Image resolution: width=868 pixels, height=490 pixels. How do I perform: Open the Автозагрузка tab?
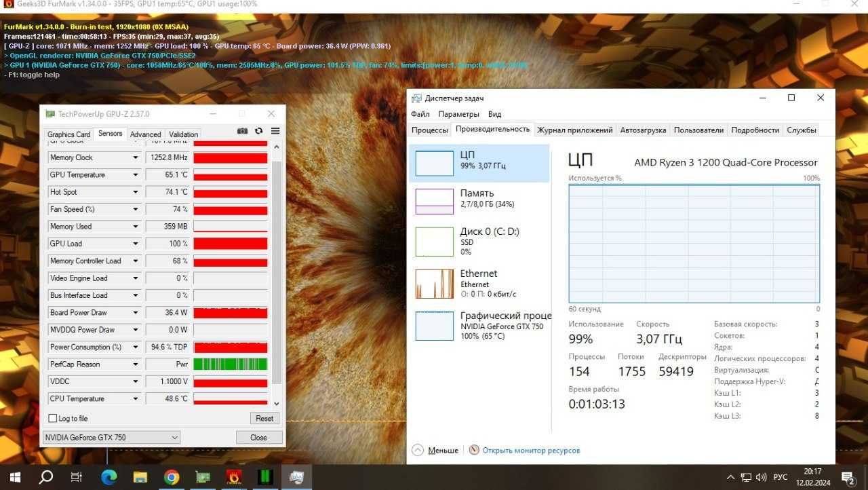click(644, 130)
